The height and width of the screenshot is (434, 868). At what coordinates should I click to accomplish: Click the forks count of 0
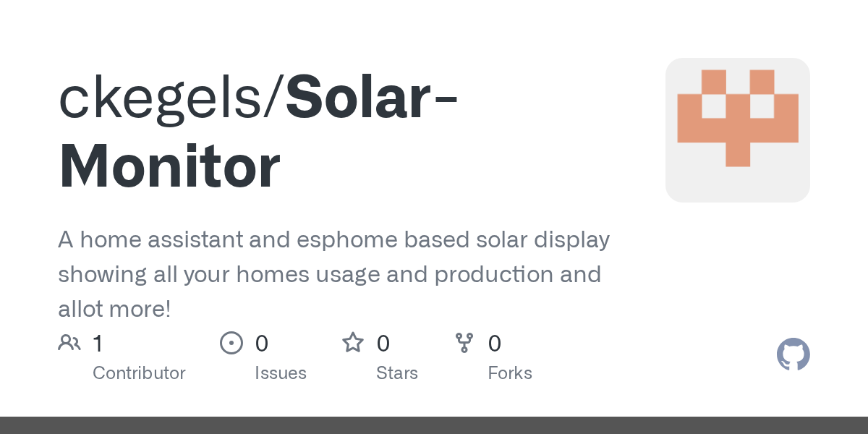(x=495, y=344)
